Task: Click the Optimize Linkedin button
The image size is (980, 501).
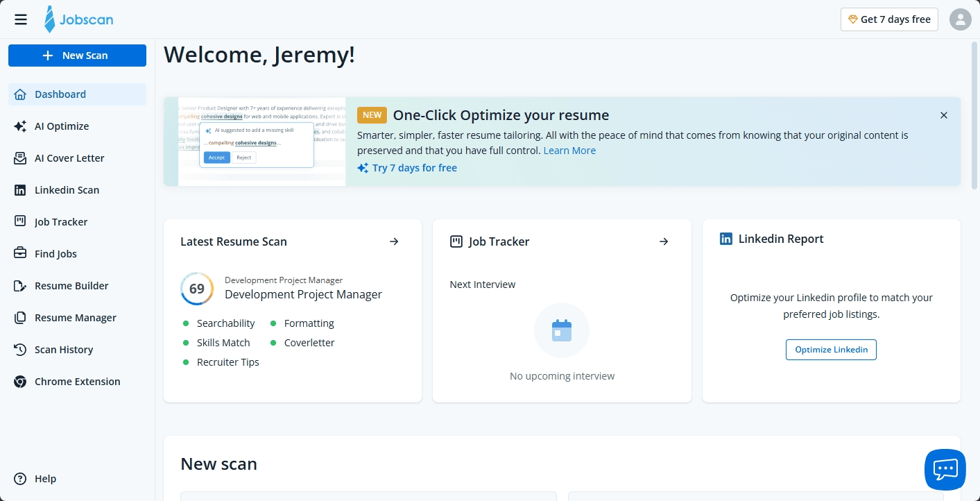Action: pos(831,350)
